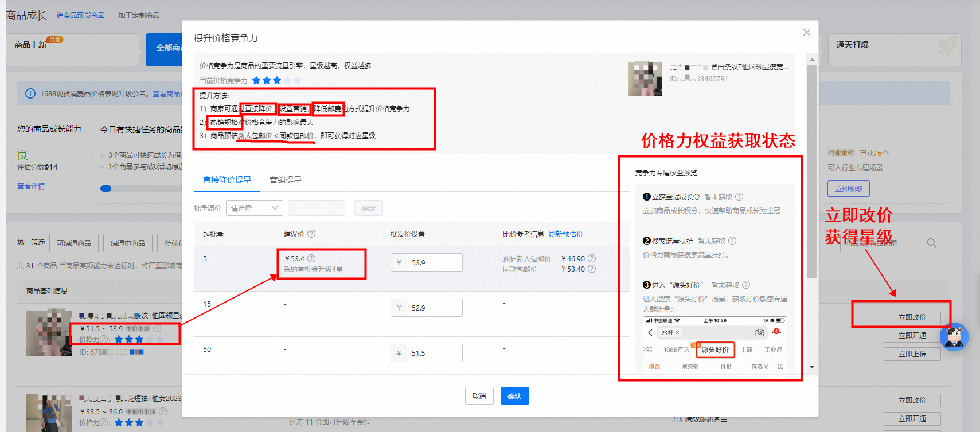Click the dialog scrollbar down arrow
Screen dimensions: 980x432
coord(812,367)
